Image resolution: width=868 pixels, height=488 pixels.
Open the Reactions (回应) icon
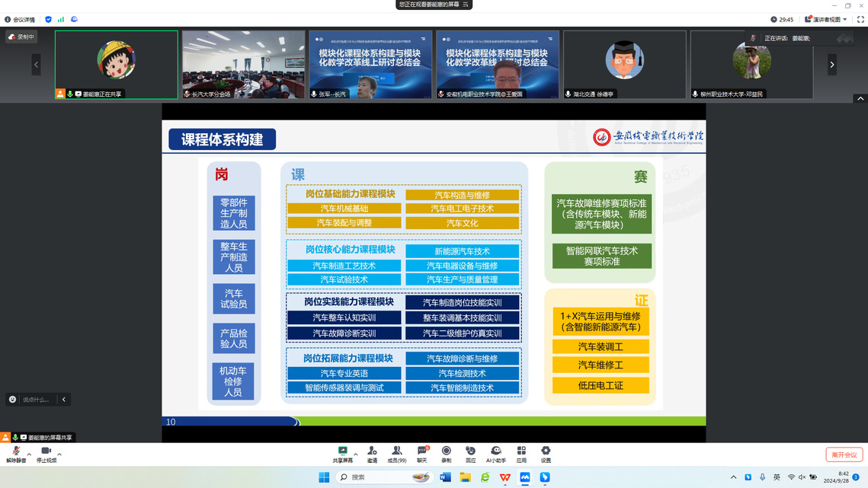[x=471, y=454]
